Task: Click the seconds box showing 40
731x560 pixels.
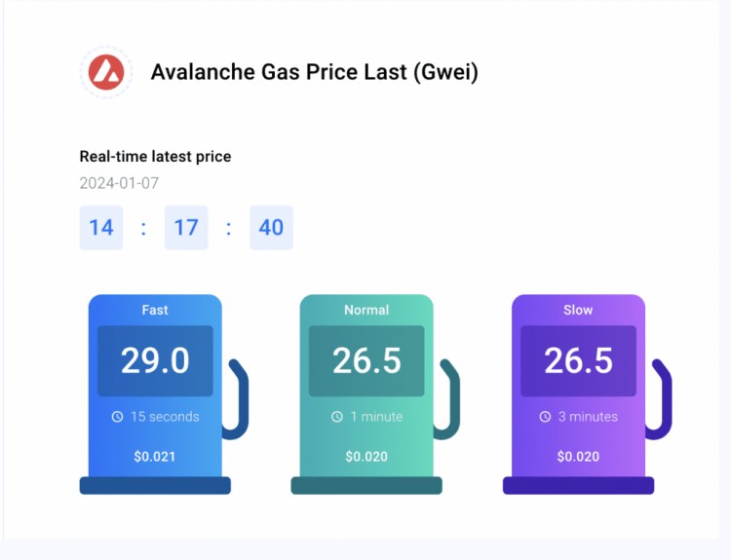Action: click(271, 228)
